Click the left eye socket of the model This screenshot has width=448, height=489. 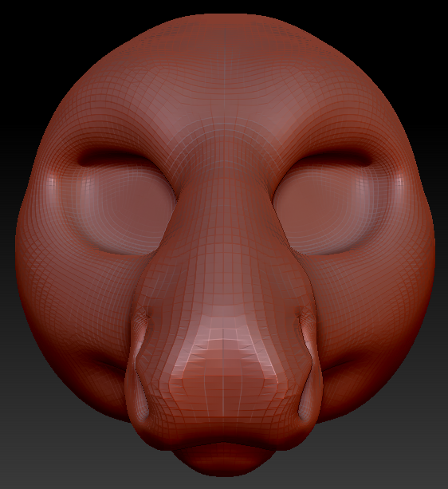123,204
